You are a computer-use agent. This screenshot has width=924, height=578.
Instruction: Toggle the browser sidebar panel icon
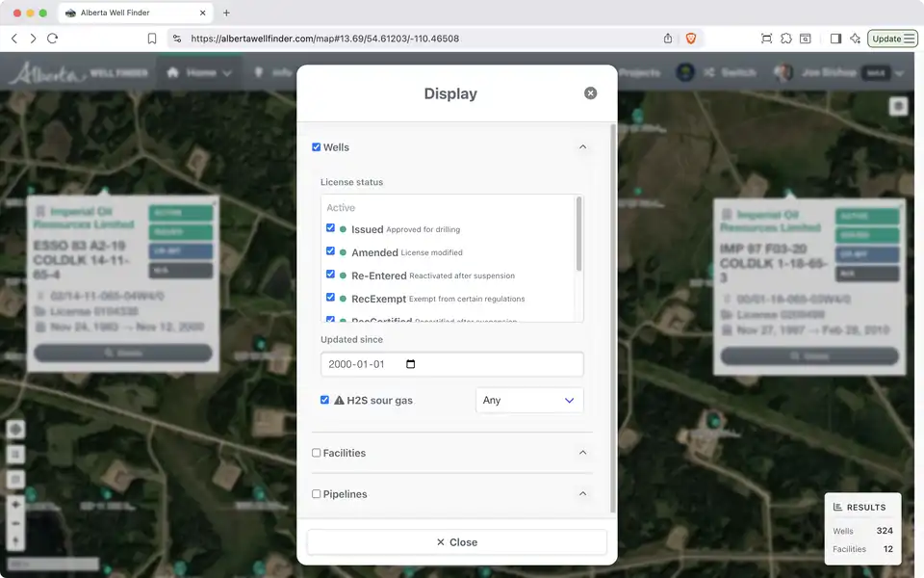(835, 39)
